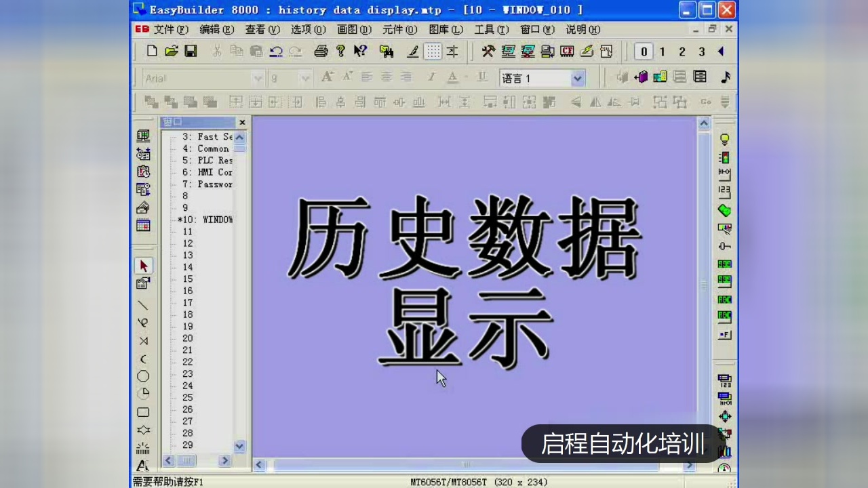Viewport: 868px width, 488px height.
Task: Click the 'MT6056T/MT8056T (320 x 234)' status text
Action: click(x=479, y=482)
